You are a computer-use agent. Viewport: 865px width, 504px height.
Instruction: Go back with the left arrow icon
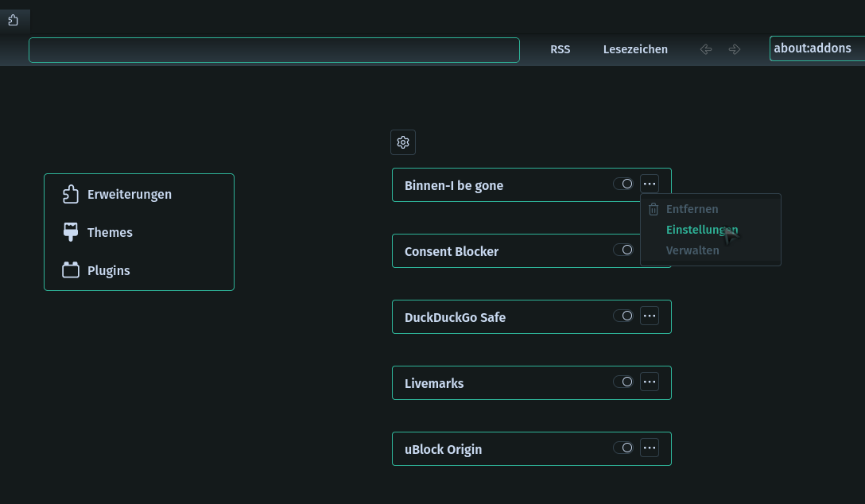[x=706, y=49]
